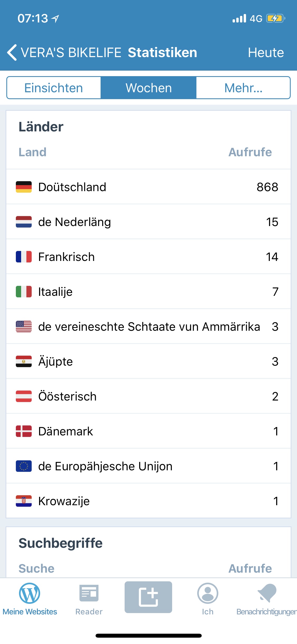297x644 pixels.
Task: Tap the Äjüpte country entry
Action: 148,361
